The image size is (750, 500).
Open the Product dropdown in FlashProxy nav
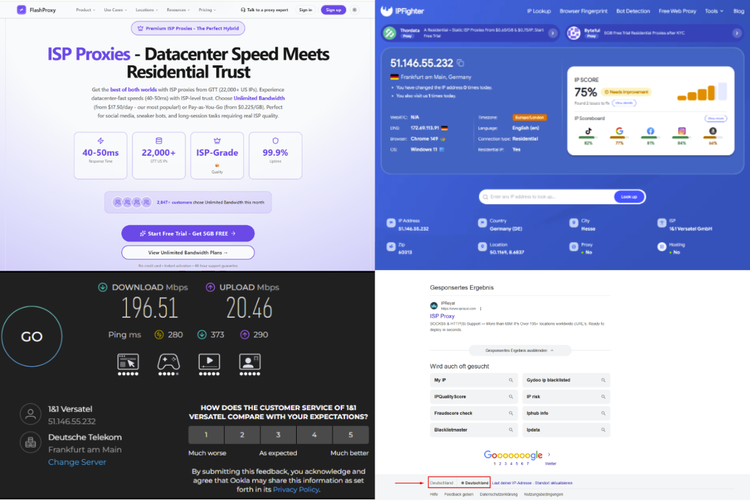(85, 10)
